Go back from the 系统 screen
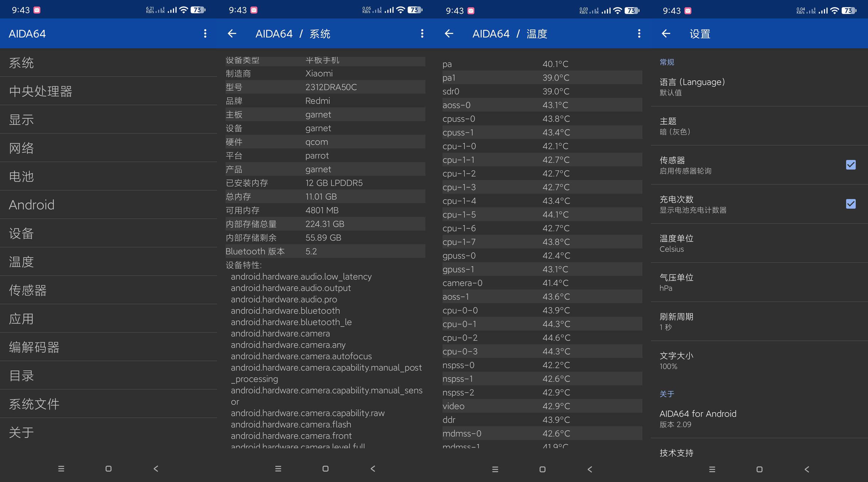Screen dimensions: 868x482 [x=232, y=33]
